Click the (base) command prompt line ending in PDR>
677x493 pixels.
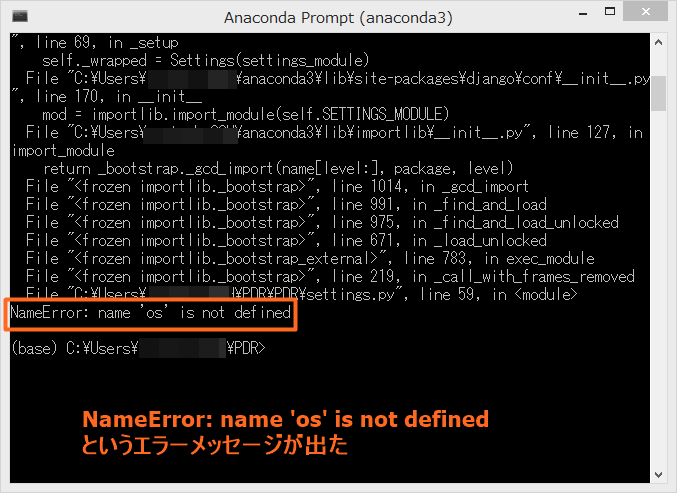139,348
